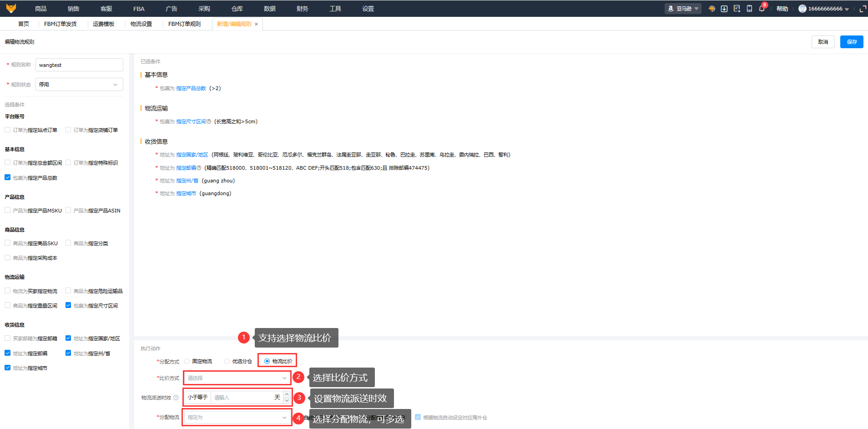Switch to the FBM订单发货 tab
The width and height of the screenshot is (868, 429).
pyautogui.click(x=61, y=24)
